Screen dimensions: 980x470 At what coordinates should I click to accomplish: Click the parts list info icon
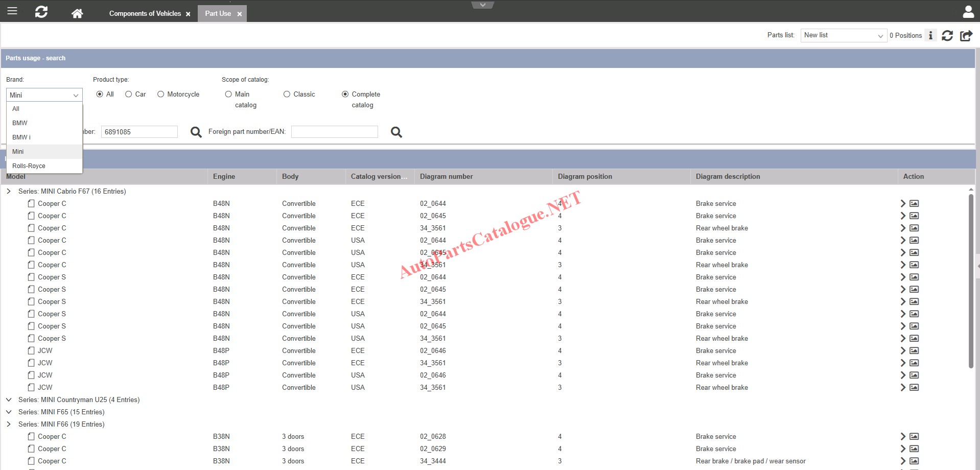pyautogui.click(x=930, y=35)
